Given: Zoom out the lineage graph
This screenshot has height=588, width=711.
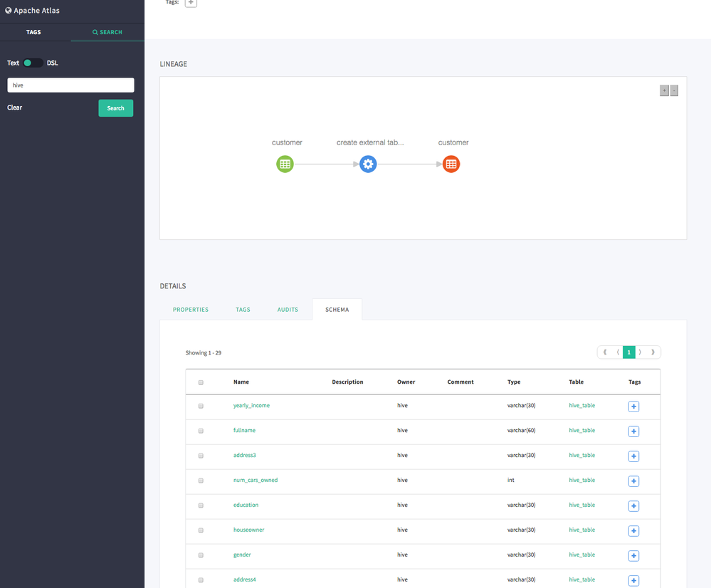Looking at the screenshot, I should pos(674,90).
